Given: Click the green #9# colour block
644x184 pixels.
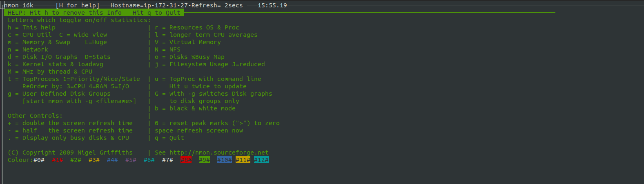Looking at the screenshot, I should coord(204,160).
